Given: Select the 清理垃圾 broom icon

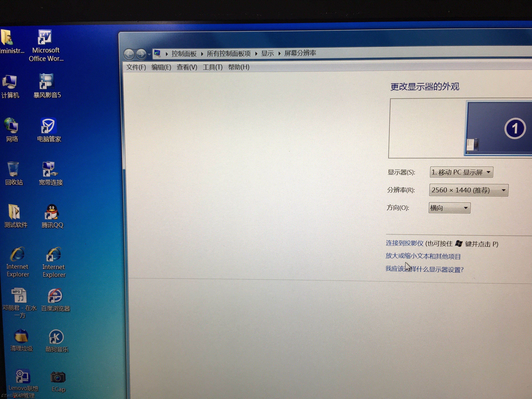Looking at the screenshot, I should point(21,336).
